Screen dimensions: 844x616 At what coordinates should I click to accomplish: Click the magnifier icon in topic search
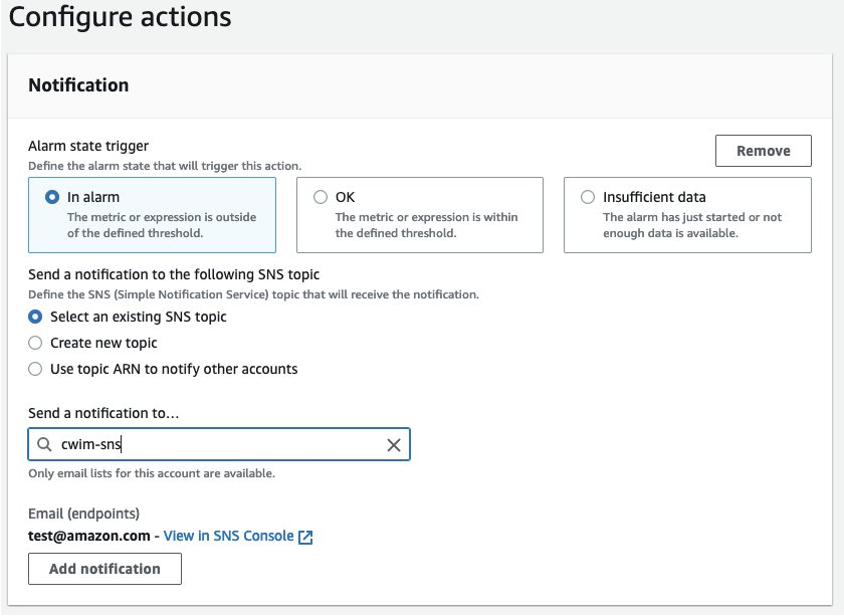[x=44, y=444]
